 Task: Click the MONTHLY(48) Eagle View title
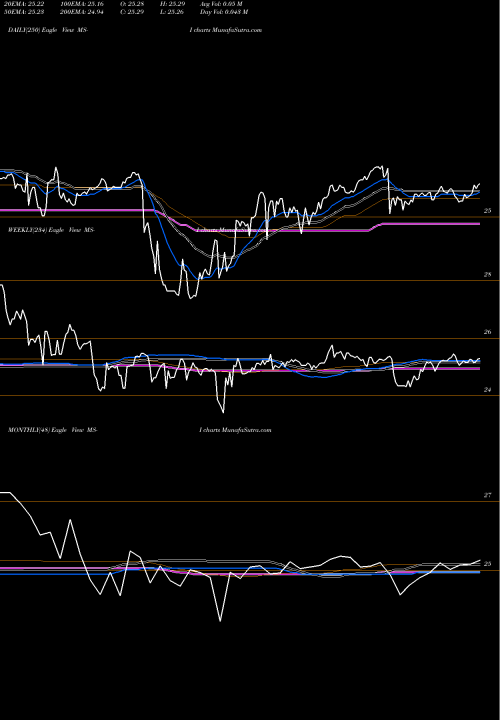pyautogui.click(x=52, y=430)
